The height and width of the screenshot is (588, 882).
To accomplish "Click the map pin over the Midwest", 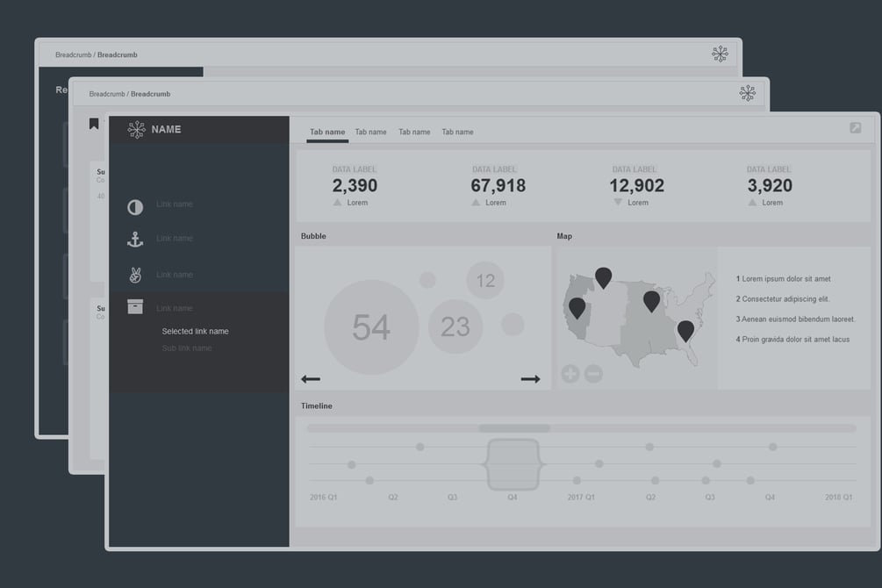I will pyautogui.click(x=651, y=302).
